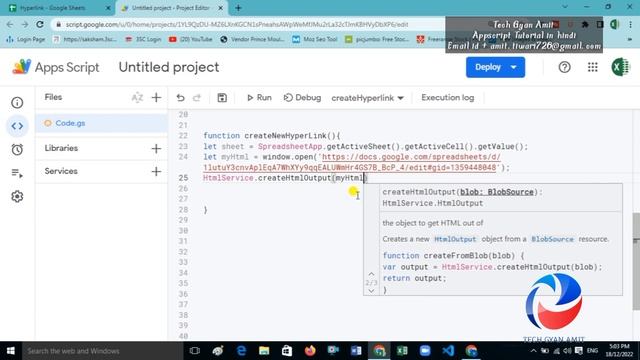Open Excel from taskbar

[402, 351]
